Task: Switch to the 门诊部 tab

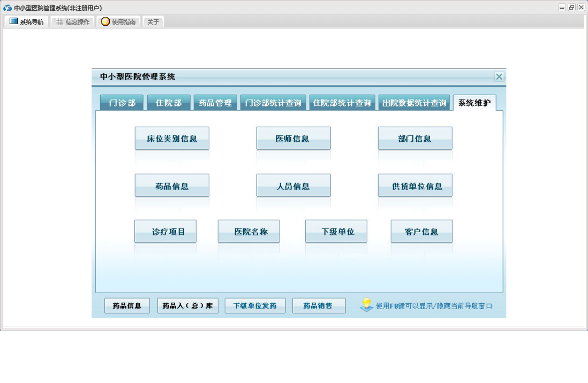Action: tap(122, 103)
